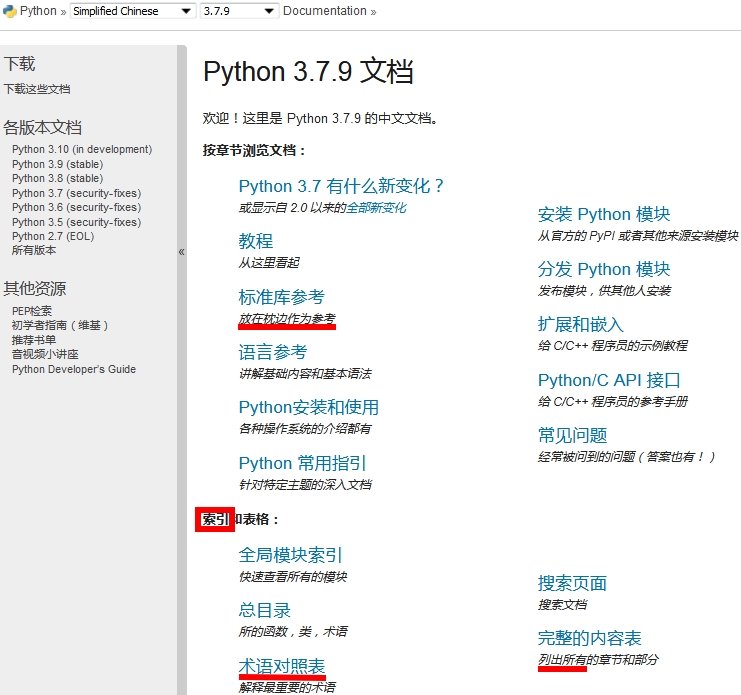Click the Python 3.7.9 文档 heading
Screen dimensions: 741x695
[308, 71]
